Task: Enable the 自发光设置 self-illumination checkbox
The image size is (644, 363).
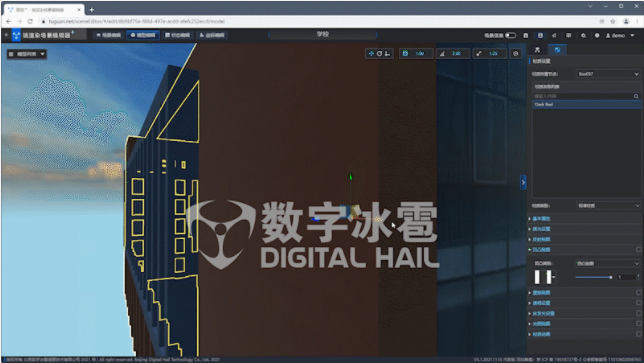Action: (639, 313)
